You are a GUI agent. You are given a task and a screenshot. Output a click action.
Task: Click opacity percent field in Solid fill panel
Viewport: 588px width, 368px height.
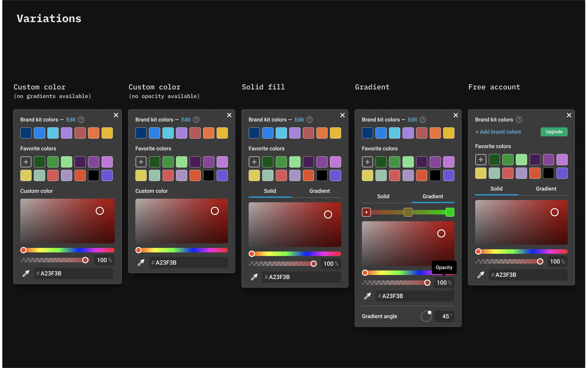(x=331, y=264)
